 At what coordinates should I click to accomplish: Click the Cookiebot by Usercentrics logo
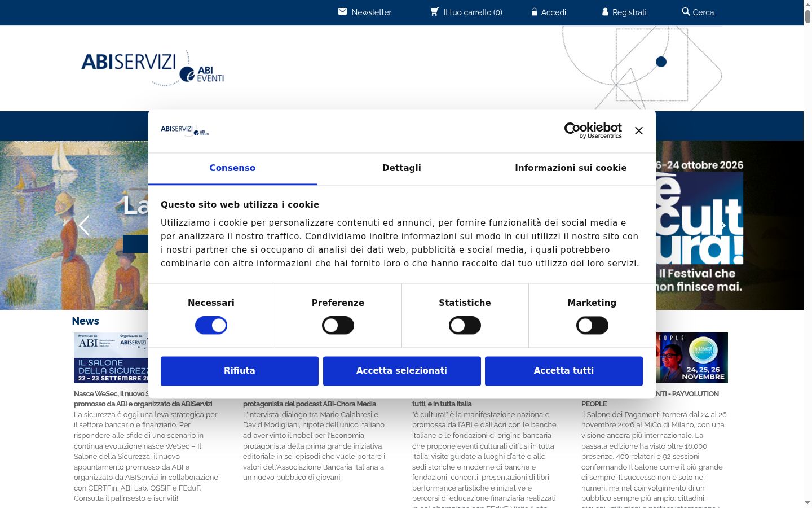(x=593, y=130)
